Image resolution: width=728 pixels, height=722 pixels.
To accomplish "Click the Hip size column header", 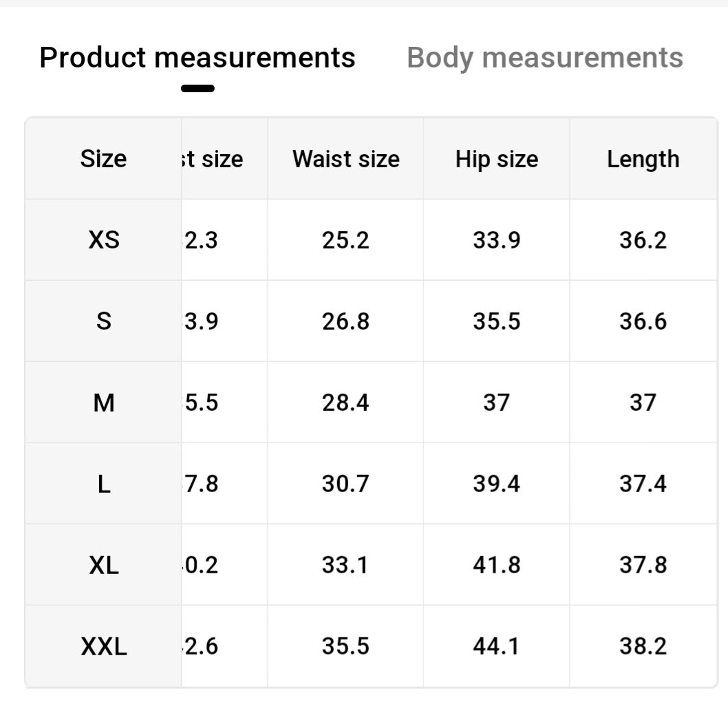I will (x=496, y=159).
